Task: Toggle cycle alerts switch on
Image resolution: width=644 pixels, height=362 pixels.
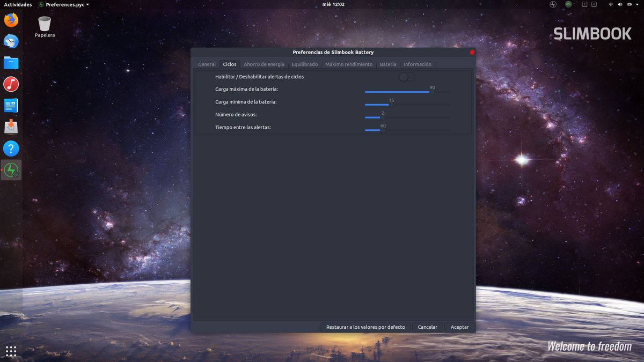Action: coord(407,77)
